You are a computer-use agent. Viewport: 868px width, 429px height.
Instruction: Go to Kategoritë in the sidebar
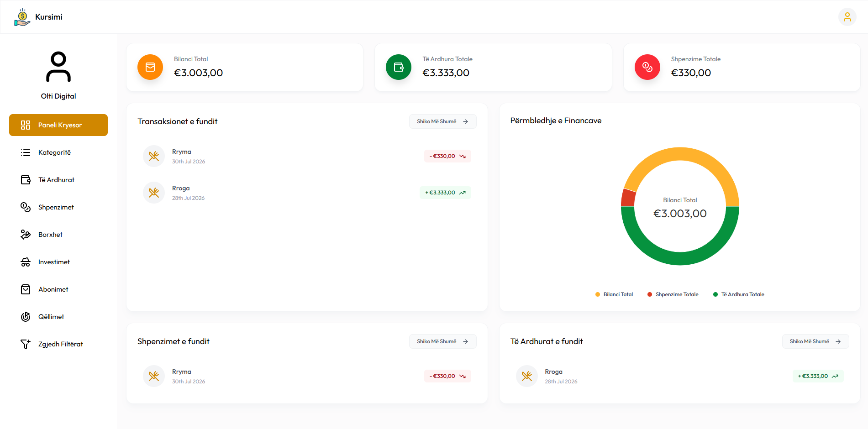pos(58,152)
